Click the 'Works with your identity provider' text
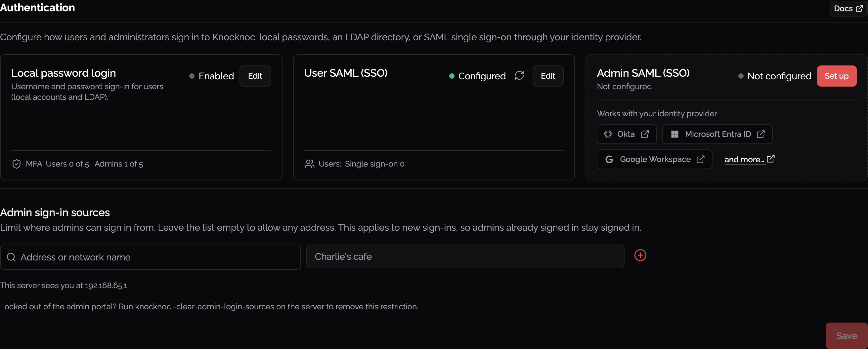Image resolution: width=868 pixels, height=349 pixels. [656, 114]
